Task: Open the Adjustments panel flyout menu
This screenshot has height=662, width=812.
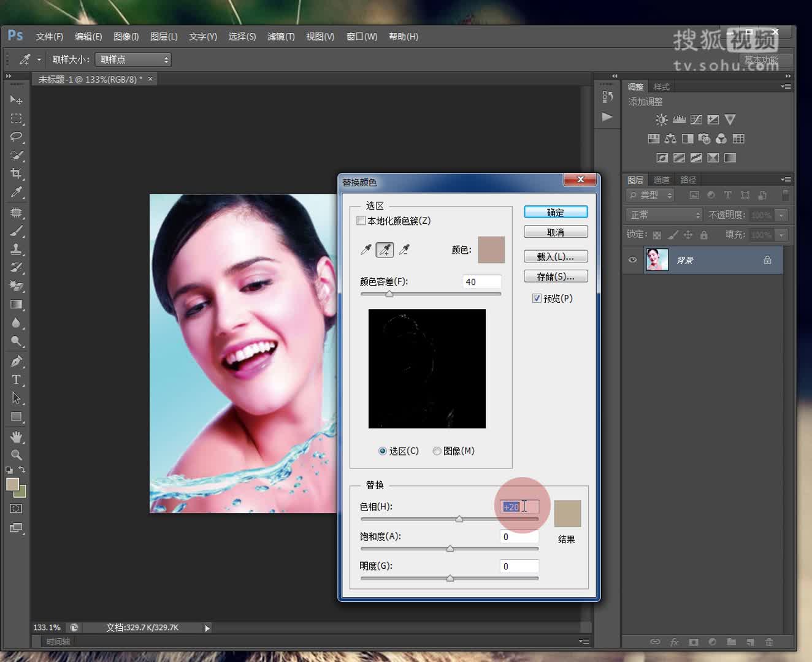Action: pos(786,87)
